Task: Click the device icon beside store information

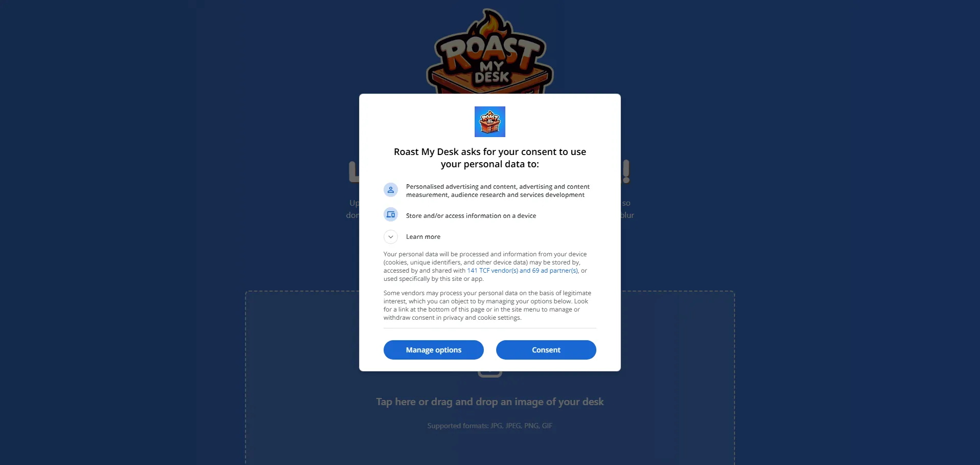Action: 391,215
